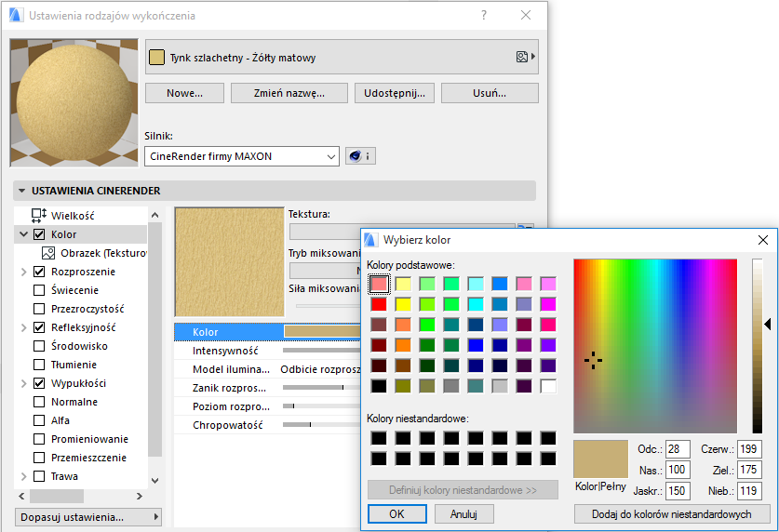Confirm color with OK button
Image resolution: width=779 pixels, height=532 pixels.
coord(397,514)
